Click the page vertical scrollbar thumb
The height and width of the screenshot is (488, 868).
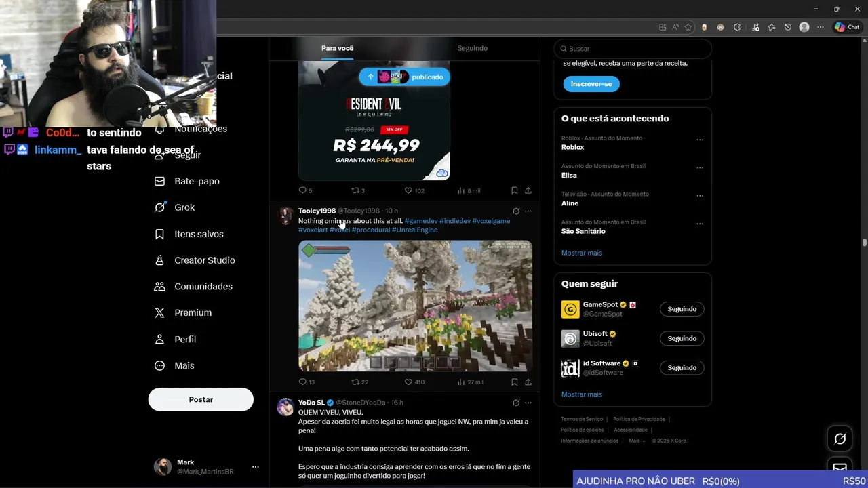coord(864,243)
